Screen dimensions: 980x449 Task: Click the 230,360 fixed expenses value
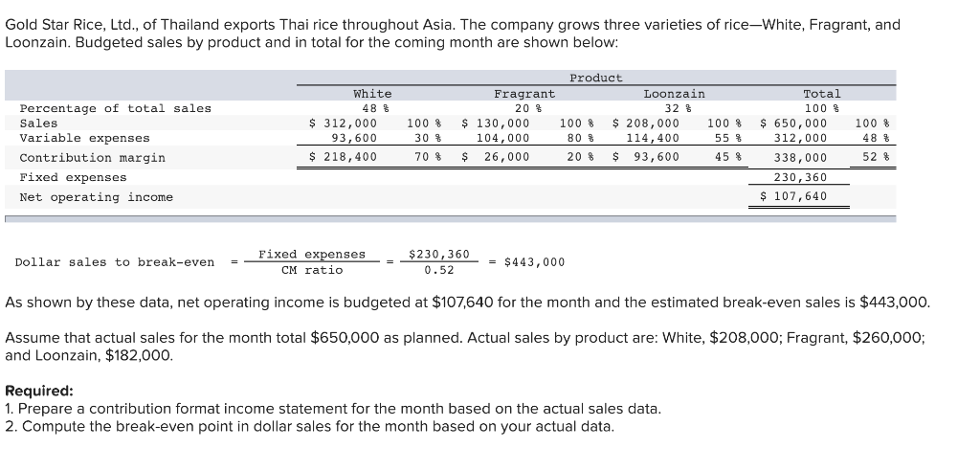coord(800,178)
